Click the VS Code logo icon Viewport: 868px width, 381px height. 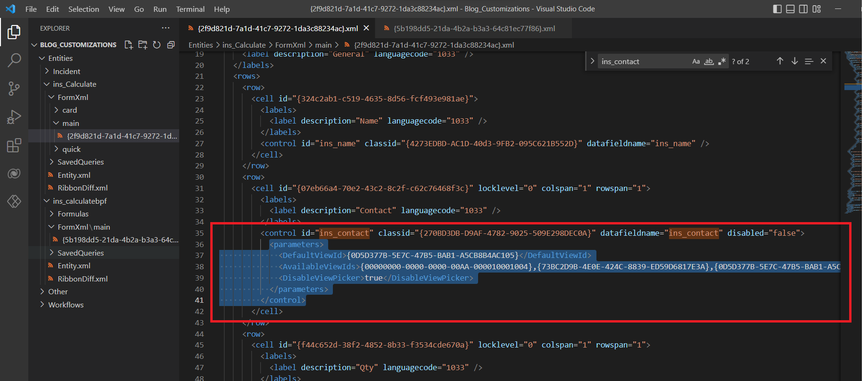[10, 9]
